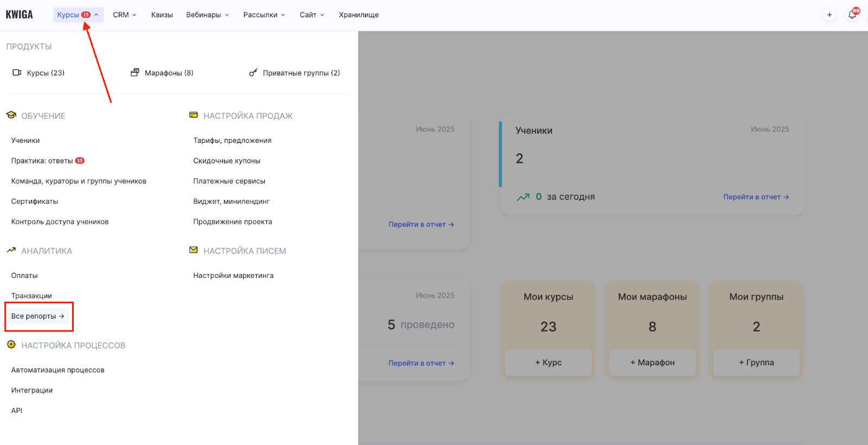Open Практика: ответы
868x445 pixels.
(42, 161)
